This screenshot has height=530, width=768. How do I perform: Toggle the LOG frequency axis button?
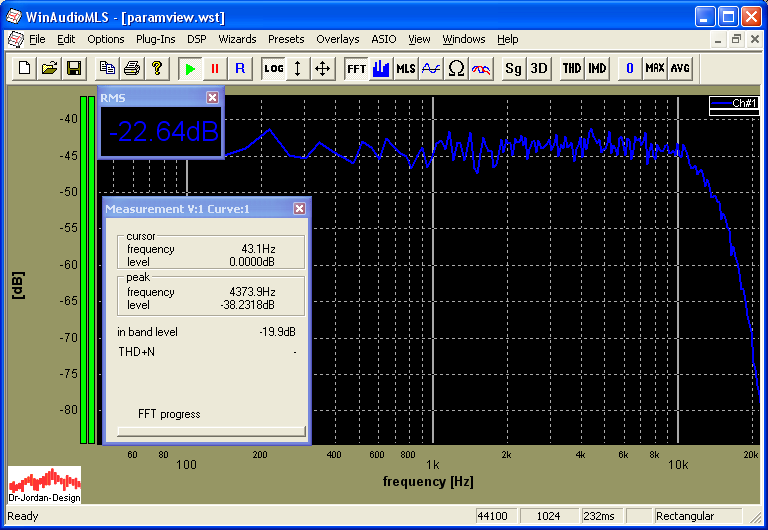(x=273, y=68)
